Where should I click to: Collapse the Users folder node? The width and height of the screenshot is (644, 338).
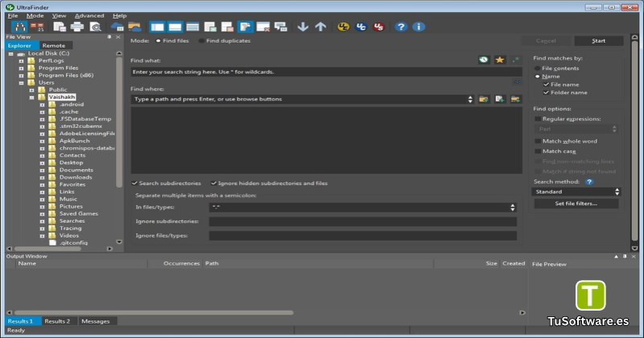click(x=22, y=83)
